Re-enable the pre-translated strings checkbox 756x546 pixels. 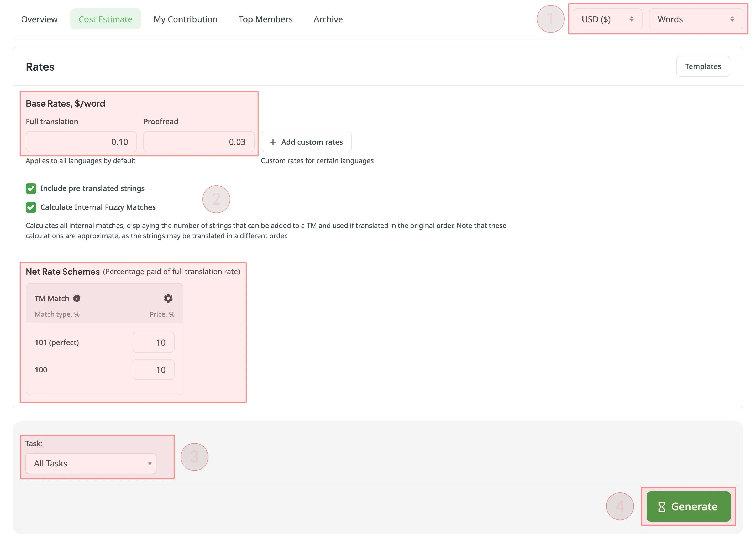pos(31,189)
